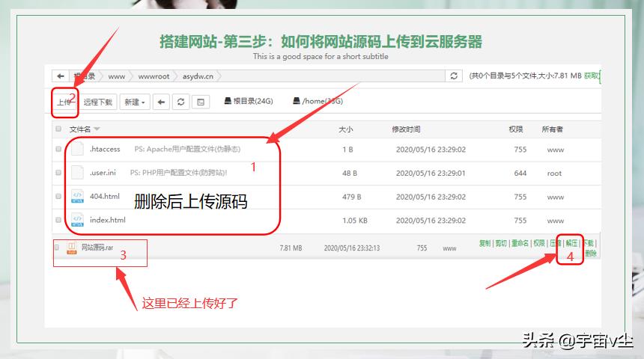
Task: Click the 获取 link beside the size info
Action: 591,76
